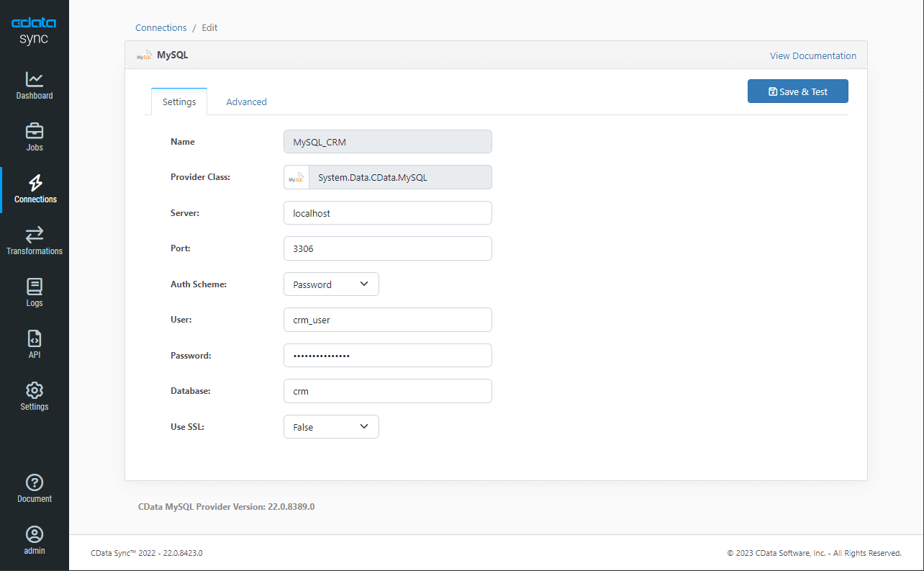Switch to the Advanced tab
924x571 pixels.
[246, 102]
